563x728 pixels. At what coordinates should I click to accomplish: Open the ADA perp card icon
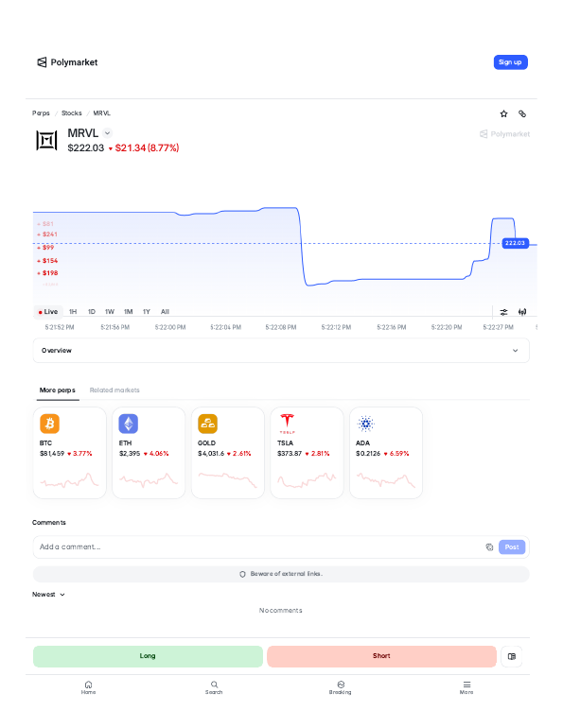pos(365,424)
